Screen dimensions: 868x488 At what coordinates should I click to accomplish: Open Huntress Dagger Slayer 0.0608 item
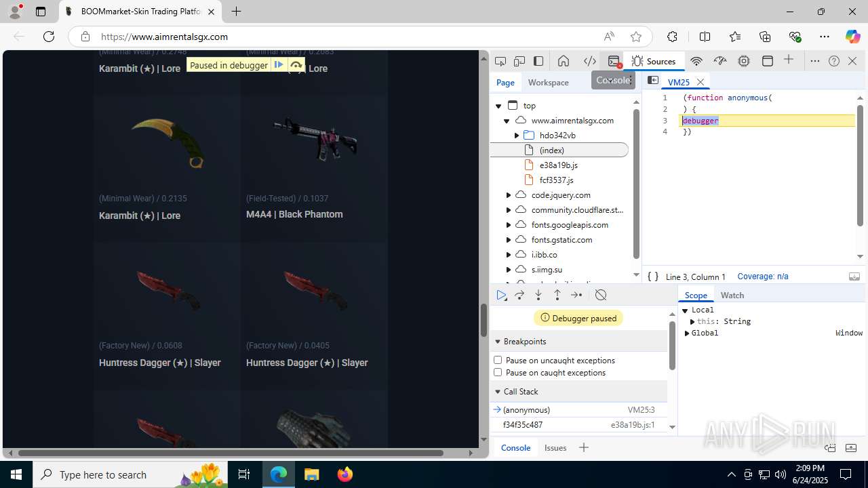167,315
